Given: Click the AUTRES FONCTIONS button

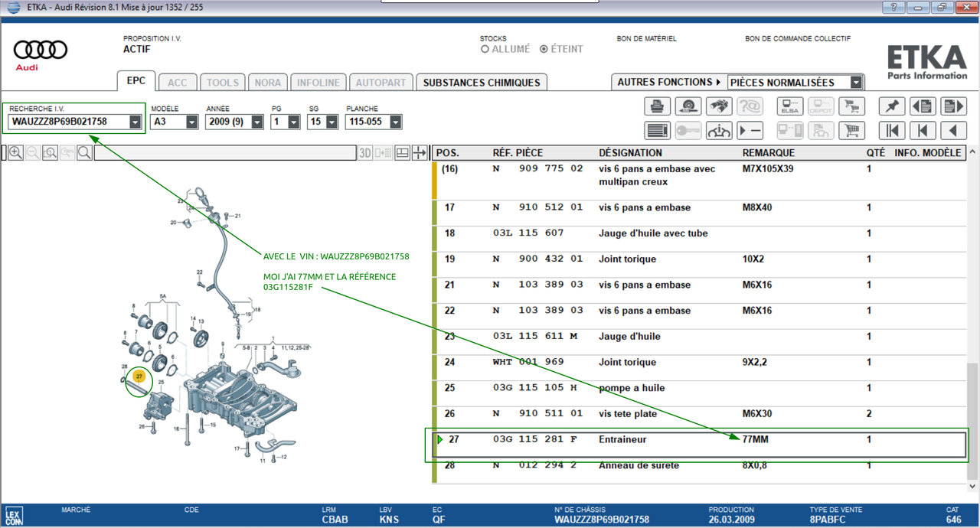Looking at the screenshot, I should click(x=668, y=82).
